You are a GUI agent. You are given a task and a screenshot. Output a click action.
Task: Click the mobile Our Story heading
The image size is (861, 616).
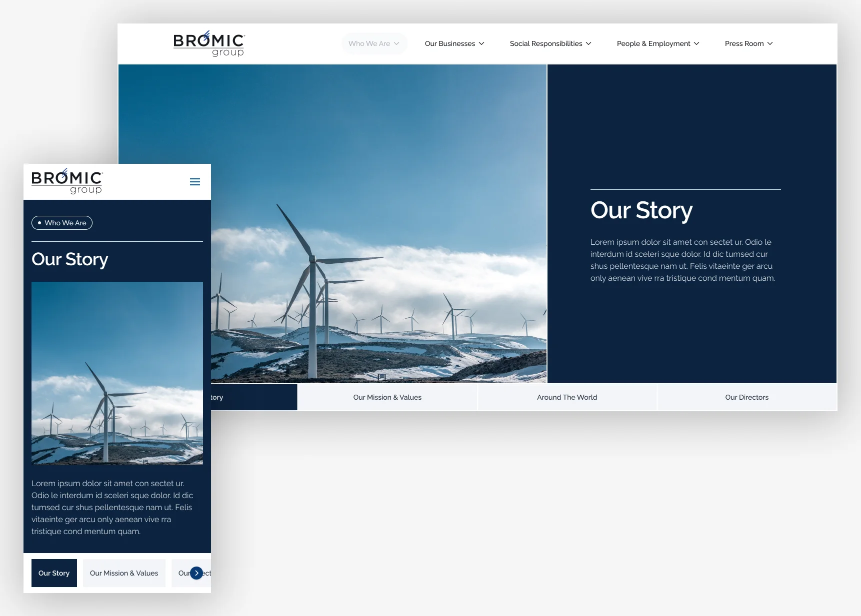pos(70,259)
